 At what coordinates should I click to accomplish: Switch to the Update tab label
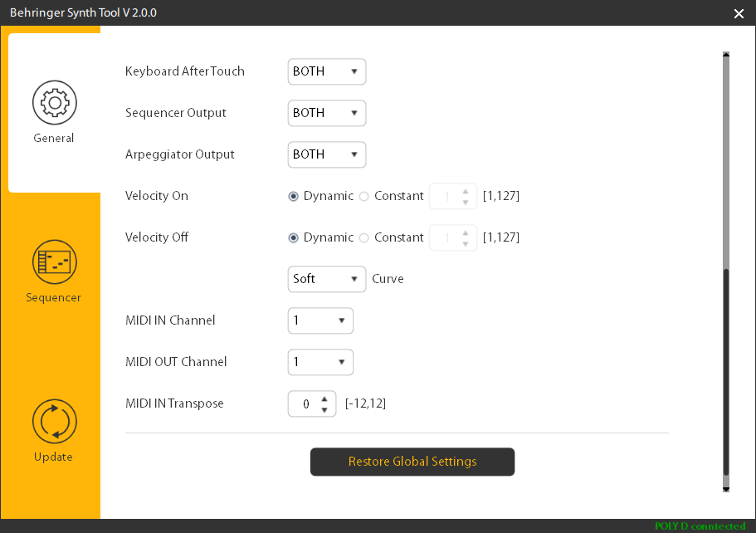coord(54,457)
